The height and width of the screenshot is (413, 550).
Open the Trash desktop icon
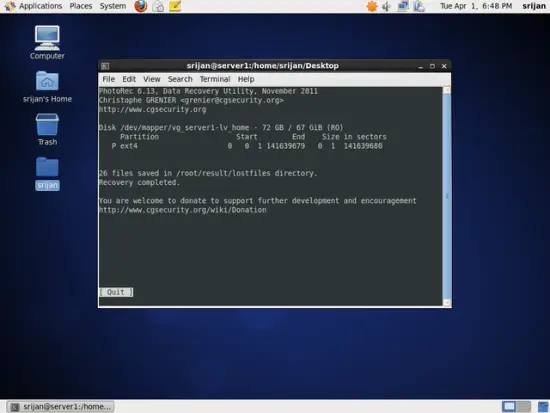click(47, 129)
